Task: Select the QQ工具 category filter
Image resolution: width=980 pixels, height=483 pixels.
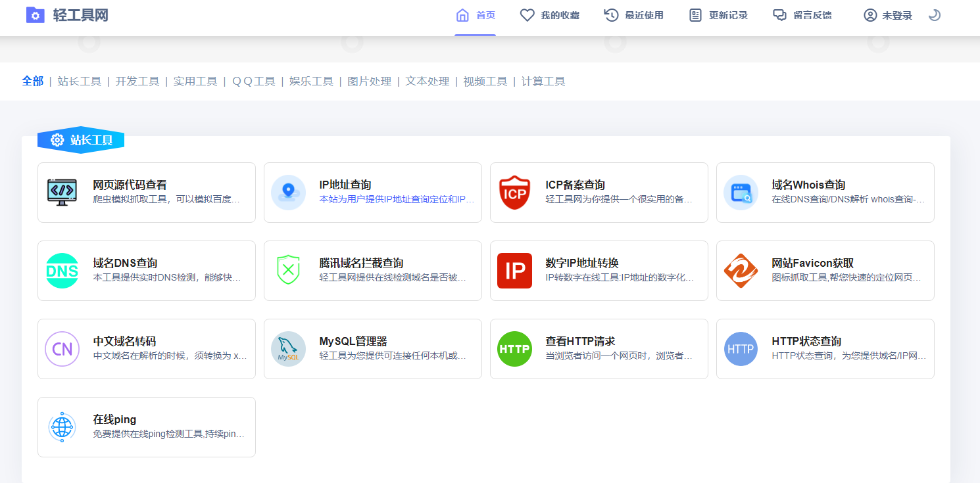Action: 253,81
